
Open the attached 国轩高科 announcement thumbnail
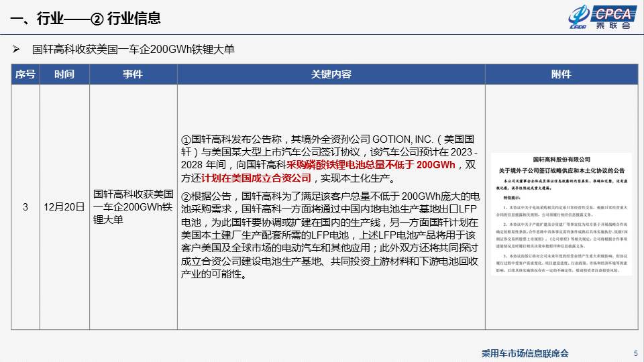tap(561, 215)
